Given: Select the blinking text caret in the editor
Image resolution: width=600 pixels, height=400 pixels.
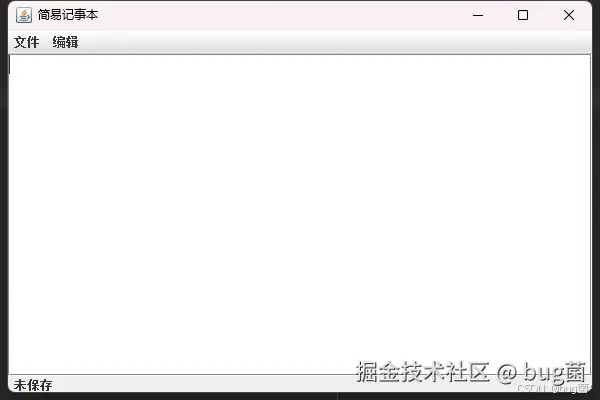Looking at the screenshot, I should [10, 66].
